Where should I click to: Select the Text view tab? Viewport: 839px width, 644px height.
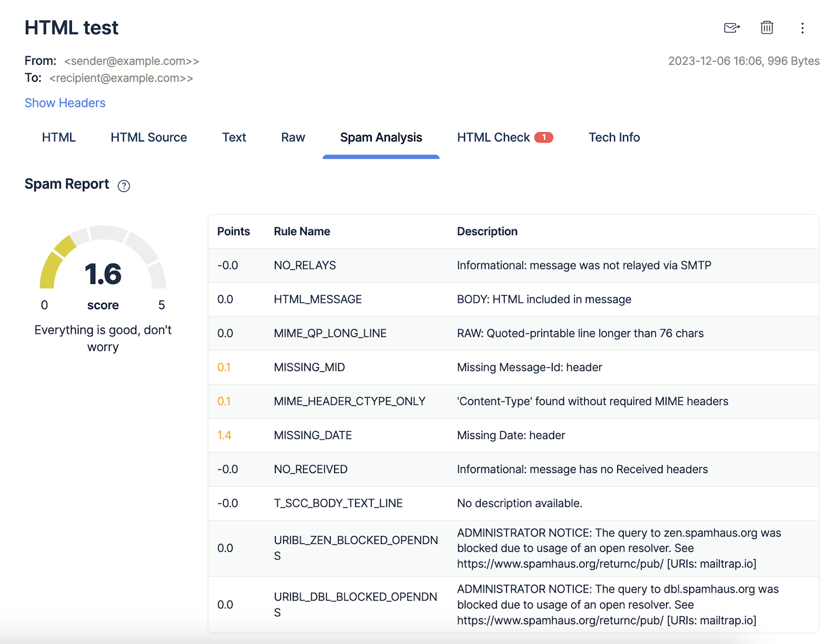[x=234, y=137]
